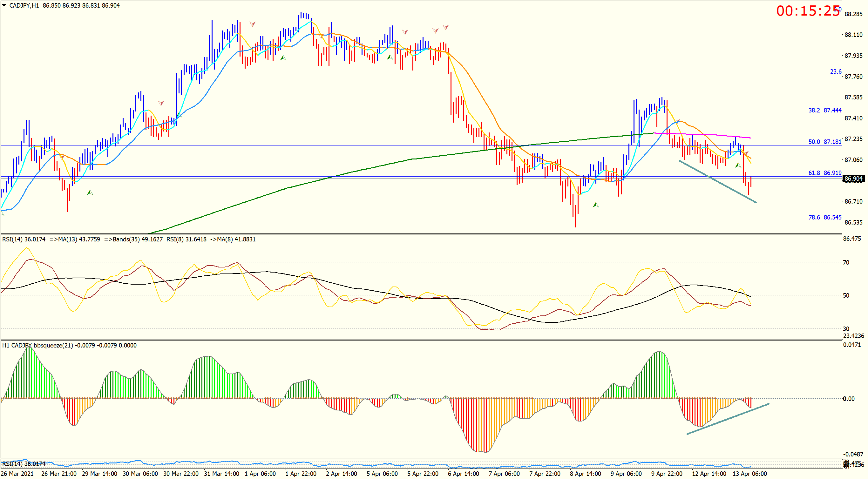Click the 78.6 86.545 Fibonacci label
The width and height of the screenshot is (868, 479).
pos(824,218)
